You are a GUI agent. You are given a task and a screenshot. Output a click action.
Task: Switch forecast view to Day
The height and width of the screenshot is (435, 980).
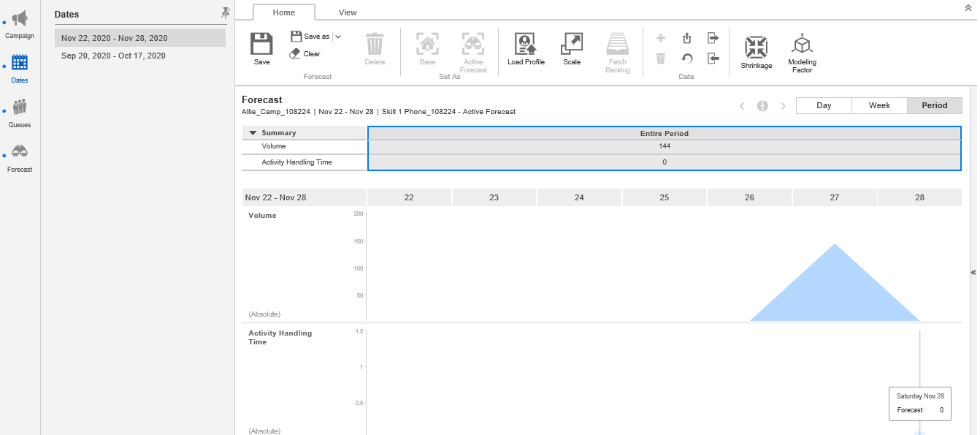pyautogui.click(x=824, y=105)
